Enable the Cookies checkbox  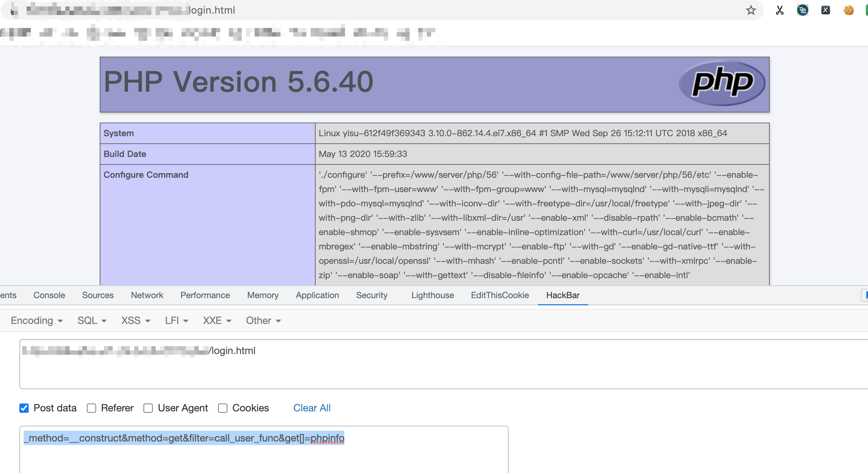[x=223, y=408]
